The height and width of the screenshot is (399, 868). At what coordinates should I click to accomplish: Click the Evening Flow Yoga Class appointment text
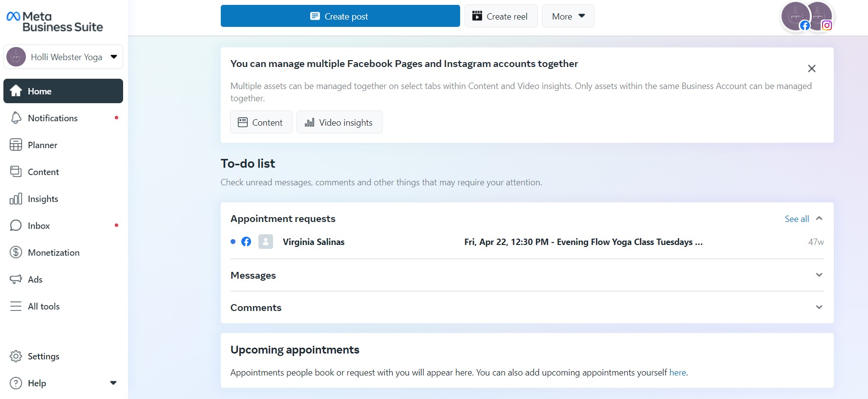[x=583, y=242]
